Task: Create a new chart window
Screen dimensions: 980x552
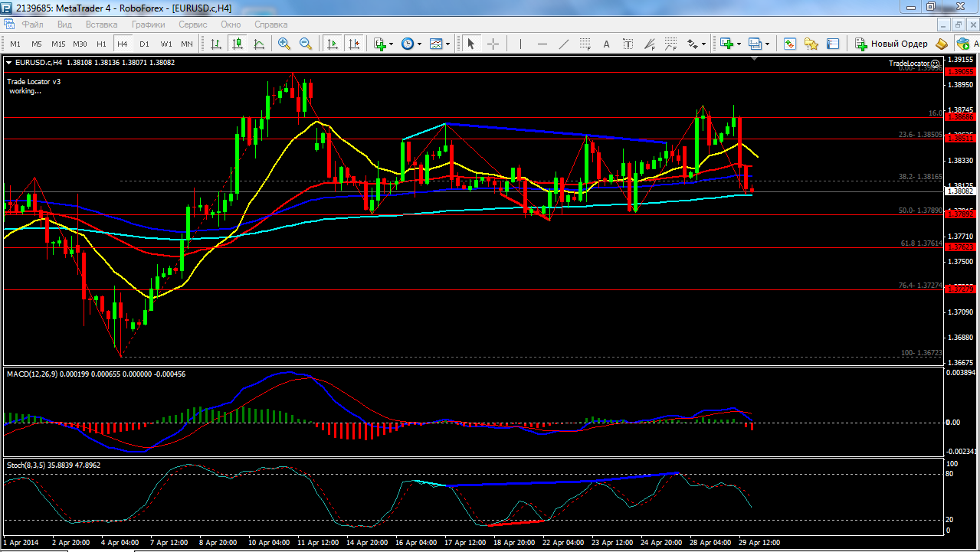Action: click(726, 44)
